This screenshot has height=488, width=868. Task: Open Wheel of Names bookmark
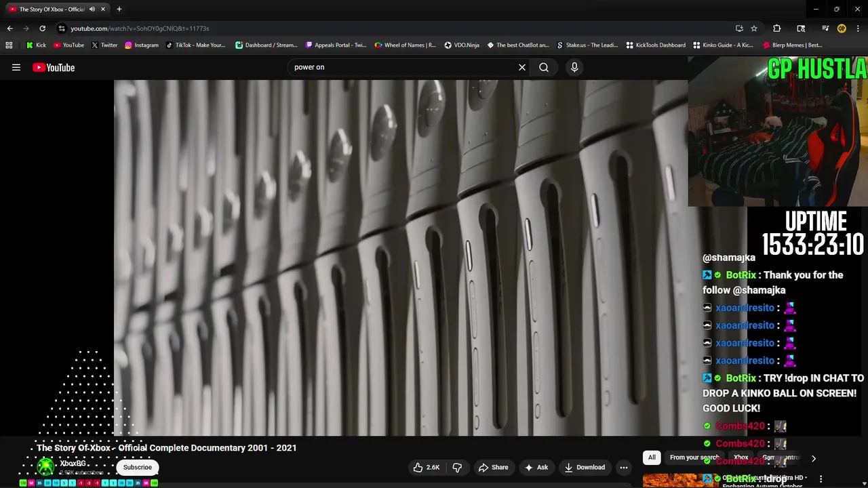[406, 45]
